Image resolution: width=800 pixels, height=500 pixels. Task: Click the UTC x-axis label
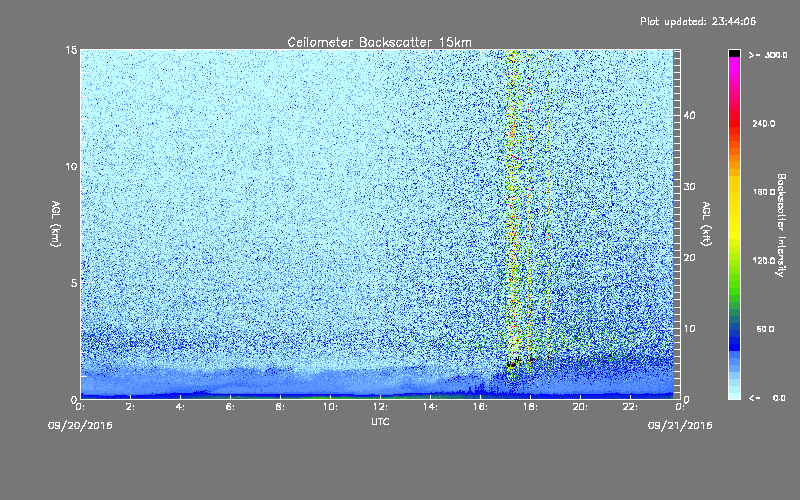pos(380,421)
